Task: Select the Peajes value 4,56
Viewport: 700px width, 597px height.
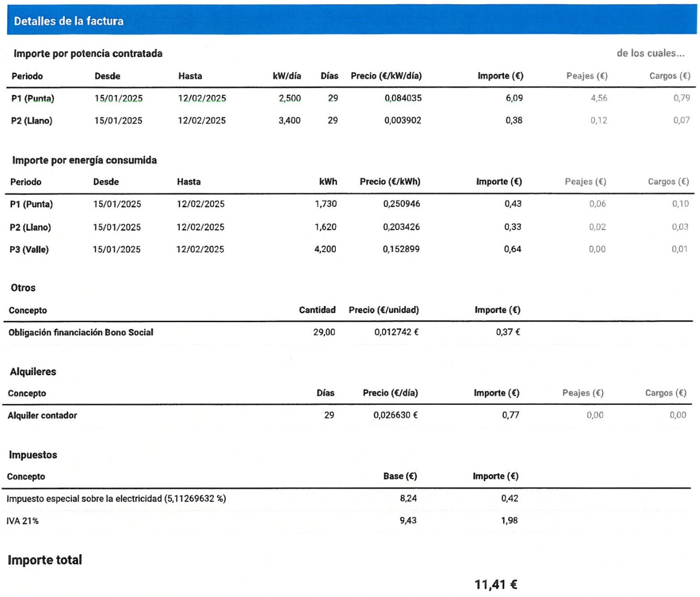Action: pos(598,98)
